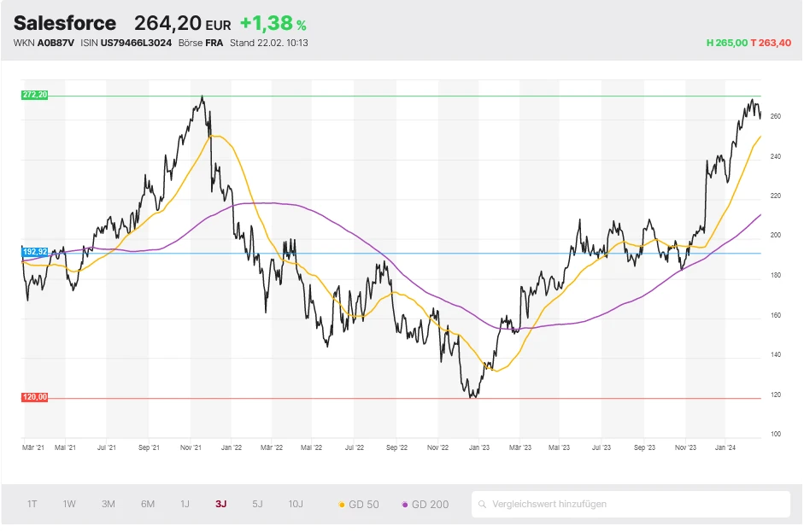Click the H 265,00 daily high value
Screen dimensions: 804x532
pyautogui.click(x=726, y=43)
